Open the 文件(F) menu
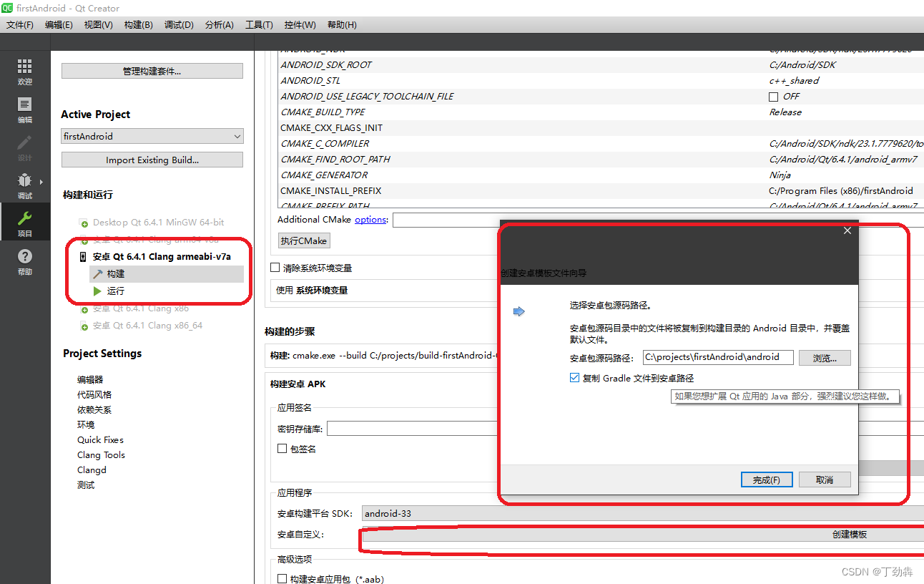This screenshot has width=924, height=584. tap(20, 25)
